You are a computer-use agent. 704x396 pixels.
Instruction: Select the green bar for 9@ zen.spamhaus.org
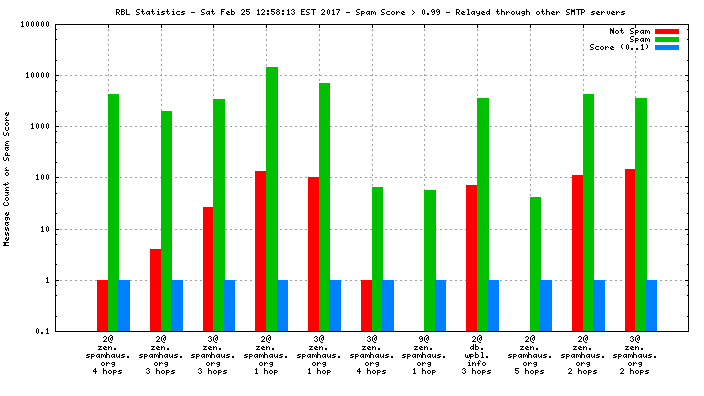click(430, 261)
